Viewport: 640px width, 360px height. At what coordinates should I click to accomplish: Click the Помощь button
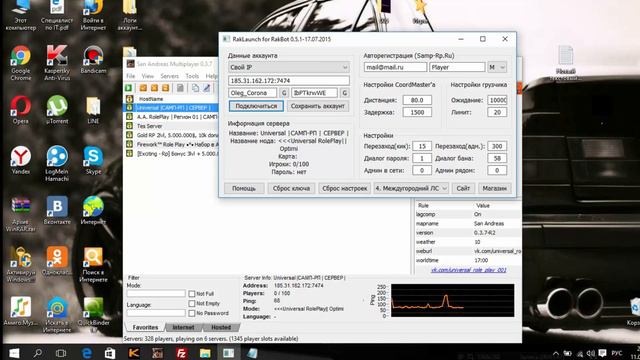pyautogui.click(x=244, y=188)
